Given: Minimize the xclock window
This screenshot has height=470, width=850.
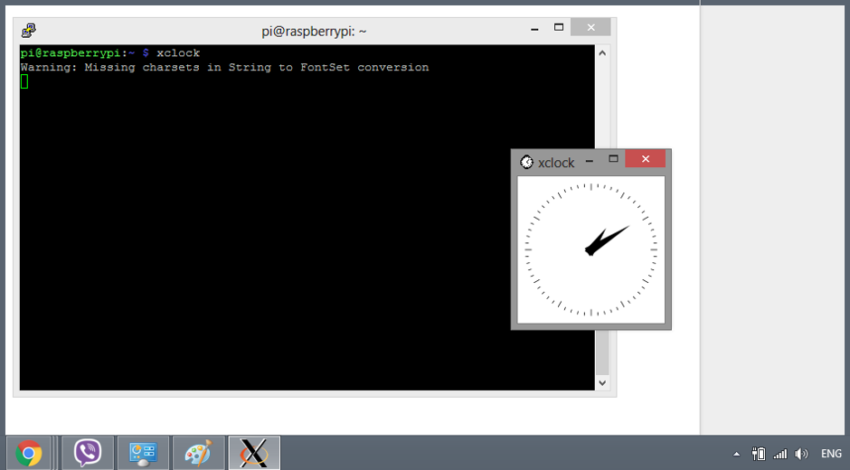Looking at the screenshot, I should 590,160.
